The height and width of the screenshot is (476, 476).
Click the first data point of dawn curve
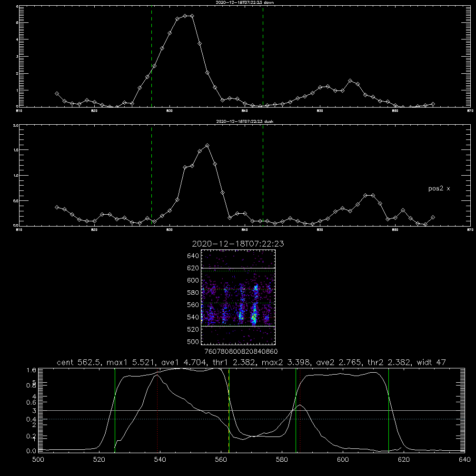pyautogui.click(x=57, y=93)
